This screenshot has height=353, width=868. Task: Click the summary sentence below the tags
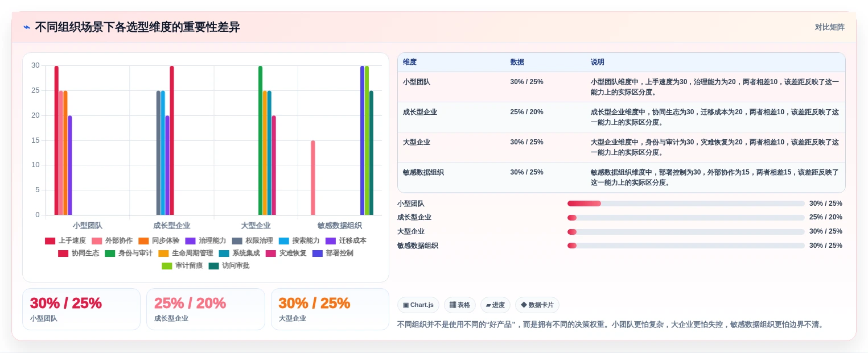[611, 325]
